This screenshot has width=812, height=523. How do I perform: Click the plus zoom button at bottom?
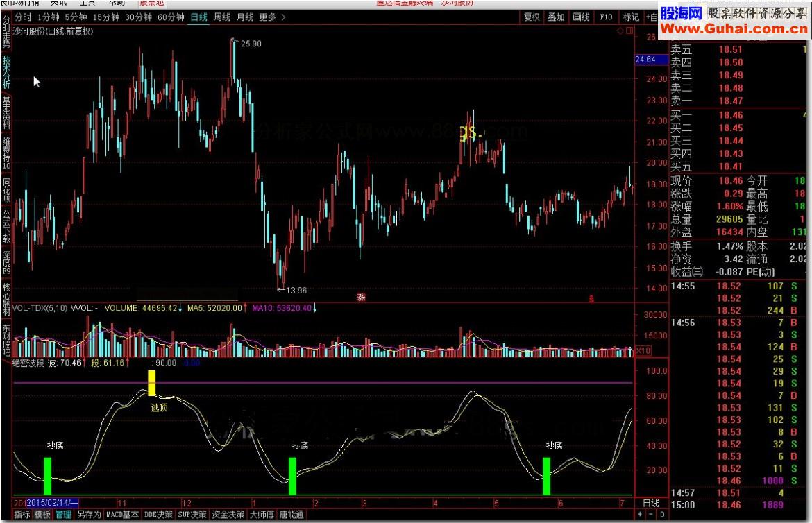pos(641,514)
